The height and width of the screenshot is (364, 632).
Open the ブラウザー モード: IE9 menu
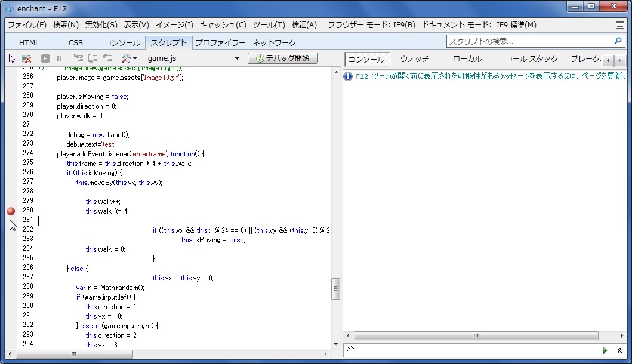tap(371, 25)
